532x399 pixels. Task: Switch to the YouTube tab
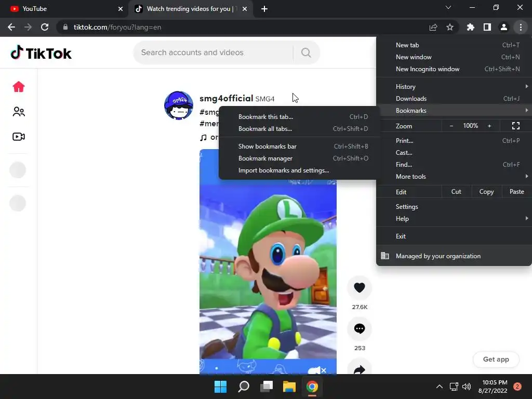click(x=64, y=9)
